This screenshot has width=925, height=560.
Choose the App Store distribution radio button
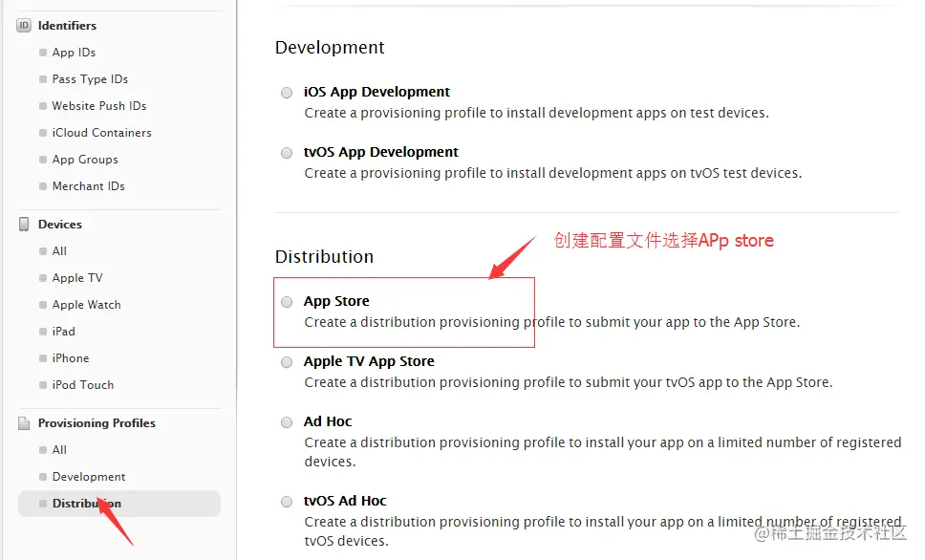point(287,302)
